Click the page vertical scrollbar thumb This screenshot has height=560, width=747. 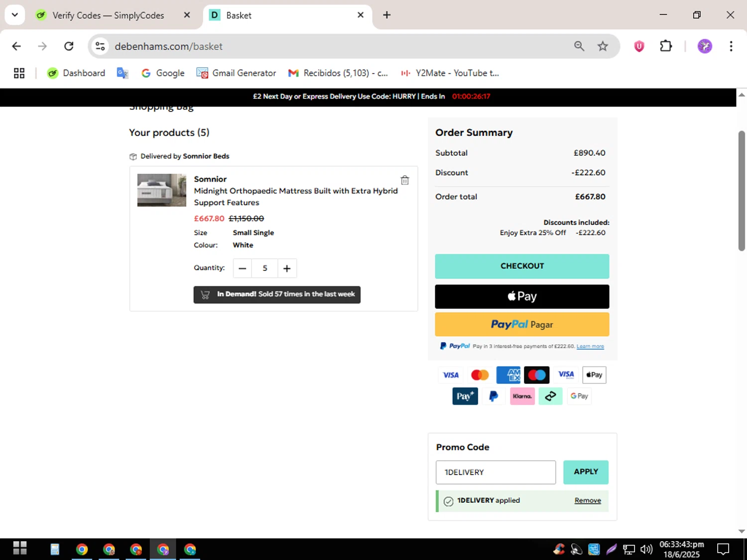click(x=742, y=191)
